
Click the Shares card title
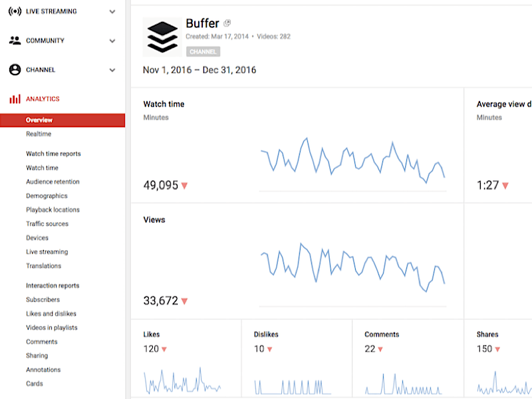487,334
